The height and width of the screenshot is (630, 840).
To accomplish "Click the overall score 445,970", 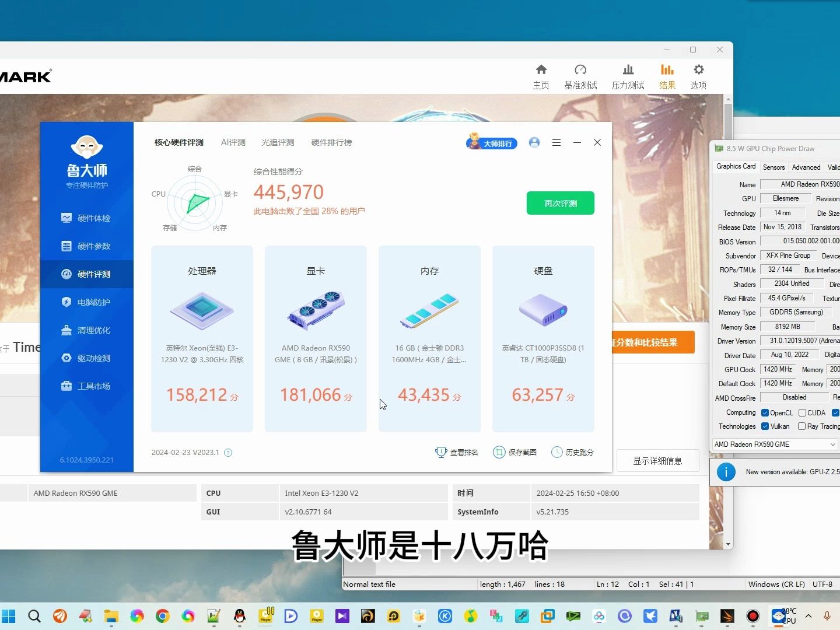I will click(x=289, y=192).
